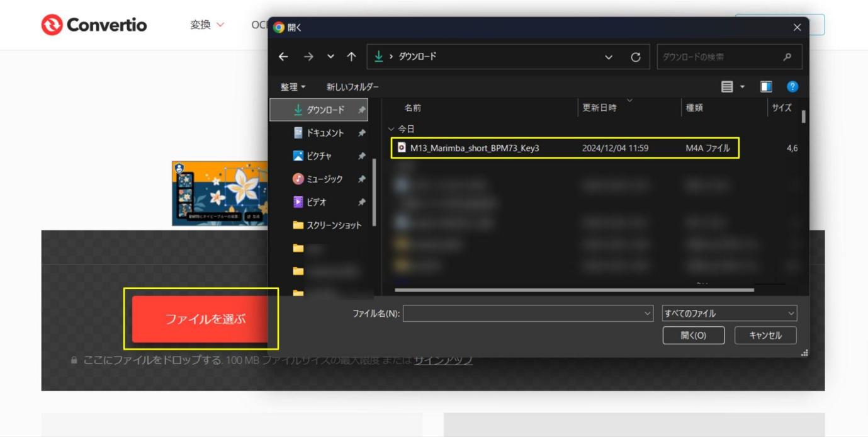Go up one folder level arrow
Image resolution: width=868 pixels, height=437 pixels.
click(x=351, y=57)
